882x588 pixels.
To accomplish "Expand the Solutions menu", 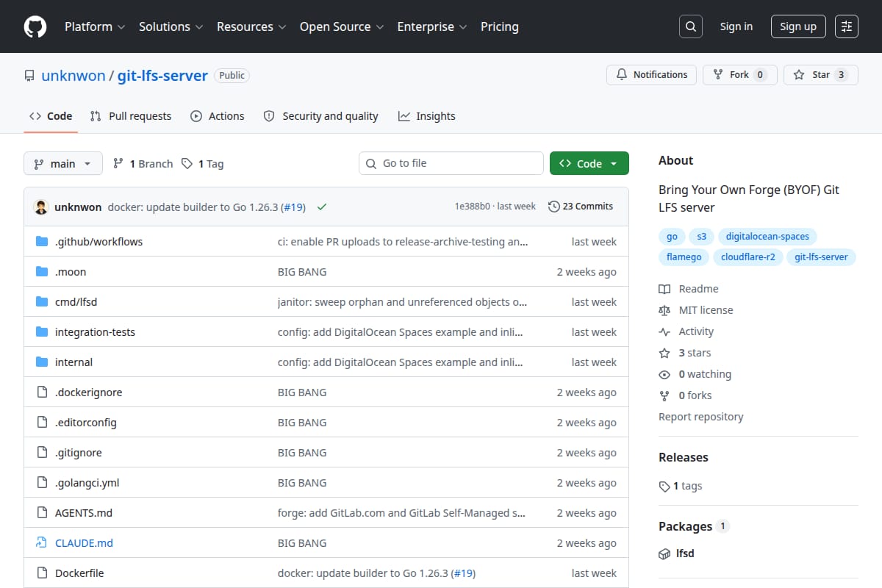I will coord(171,26).
